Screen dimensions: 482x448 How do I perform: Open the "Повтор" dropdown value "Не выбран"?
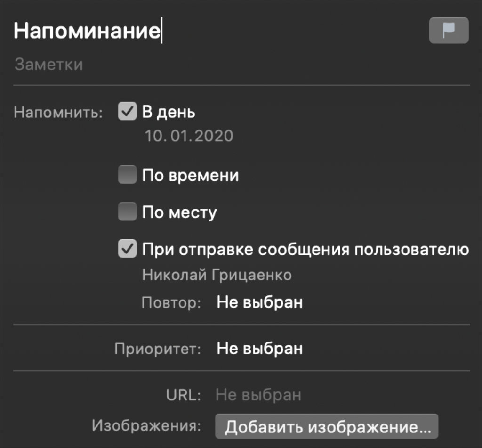coord(259,302)
